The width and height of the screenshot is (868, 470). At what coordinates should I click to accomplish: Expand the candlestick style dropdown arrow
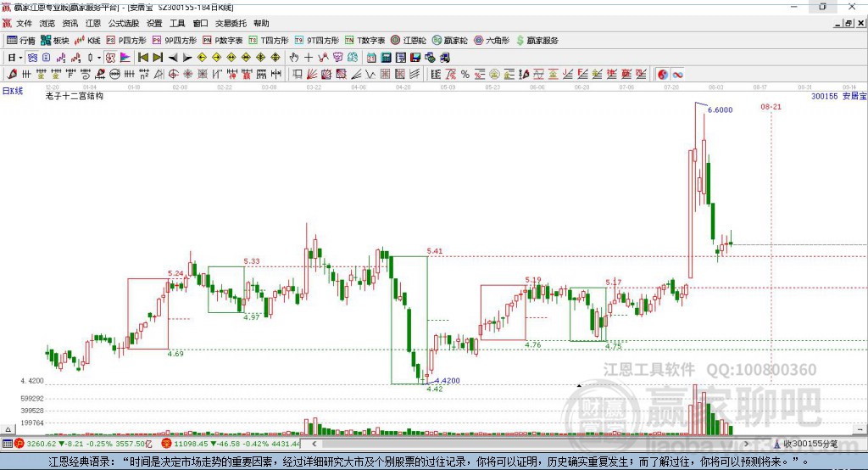(99, 58)
